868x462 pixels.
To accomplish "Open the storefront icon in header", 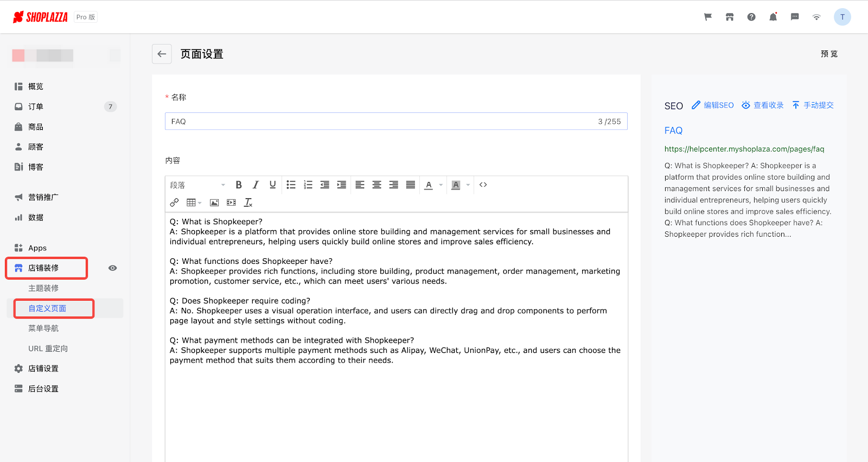I will pos(730,17).
